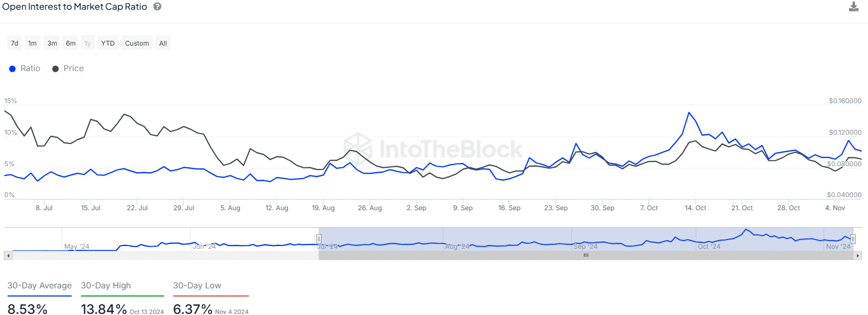Show All time range data
The height and width of the screenshot is (315, 868).
coord(163,43)
